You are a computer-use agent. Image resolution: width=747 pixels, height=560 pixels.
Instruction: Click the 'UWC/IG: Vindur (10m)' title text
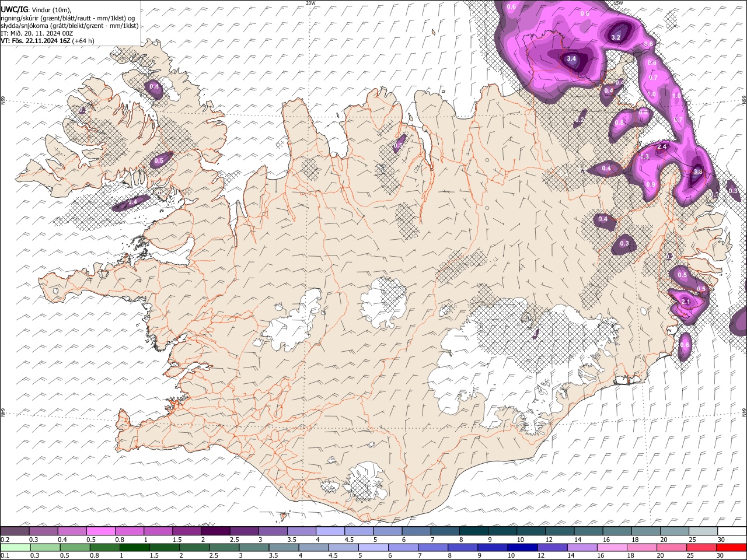36,10
